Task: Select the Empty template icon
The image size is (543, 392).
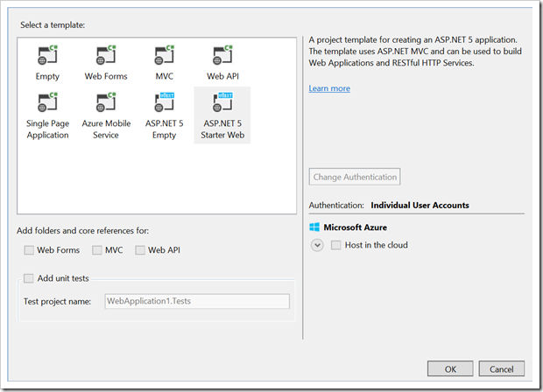Action: pos(48,57)
